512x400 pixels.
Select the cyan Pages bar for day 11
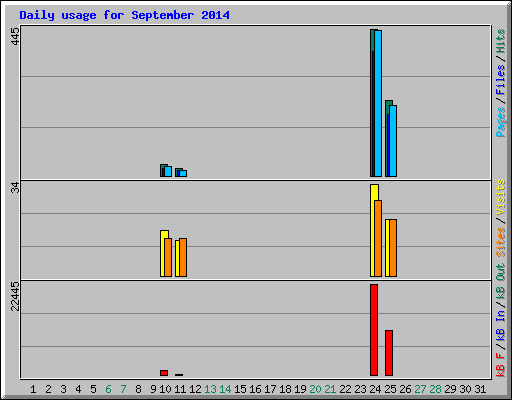[183, 173]
